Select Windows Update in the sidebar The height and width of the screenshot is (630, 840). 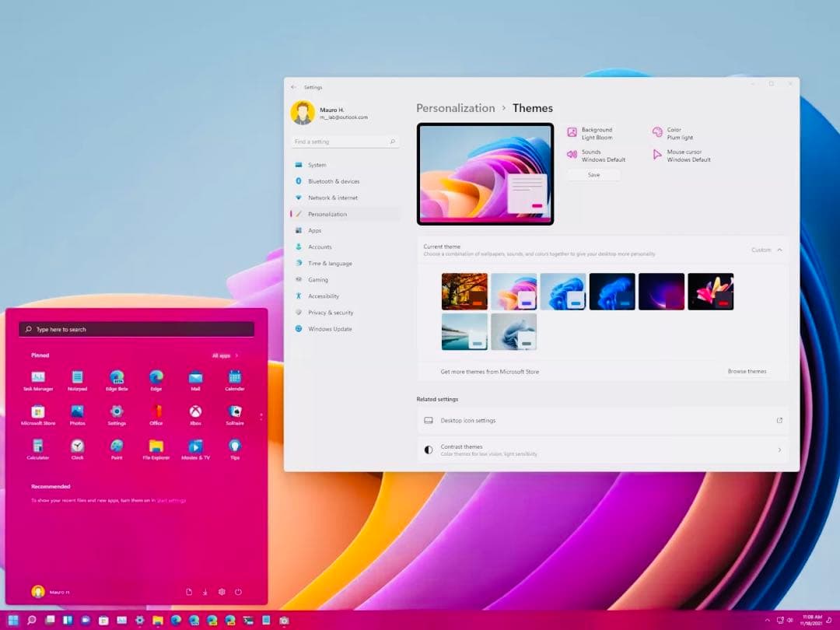(x=329, y=329)
